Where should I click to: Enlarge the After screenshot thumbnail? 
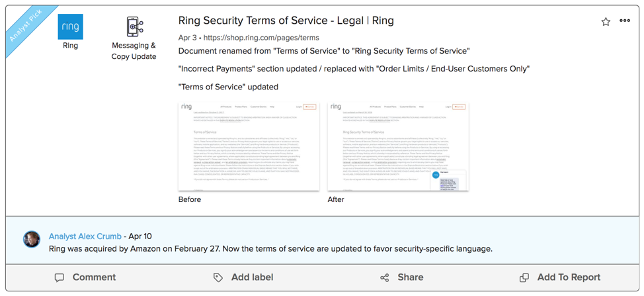coord(398,146)
